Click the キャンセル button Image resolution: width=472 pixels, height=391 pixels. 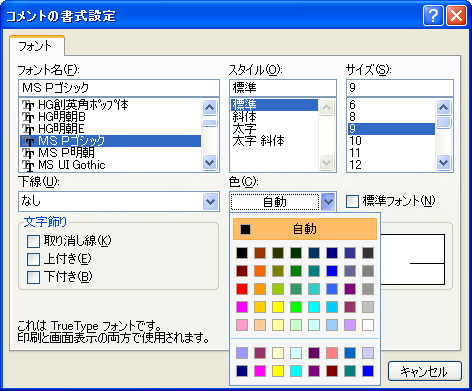425,371
